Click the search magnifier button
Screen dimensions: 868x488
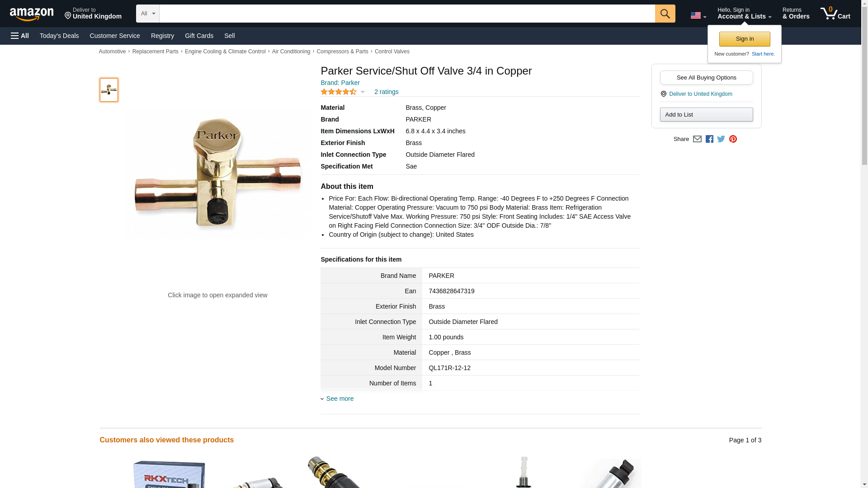click(x=665, y=14)
